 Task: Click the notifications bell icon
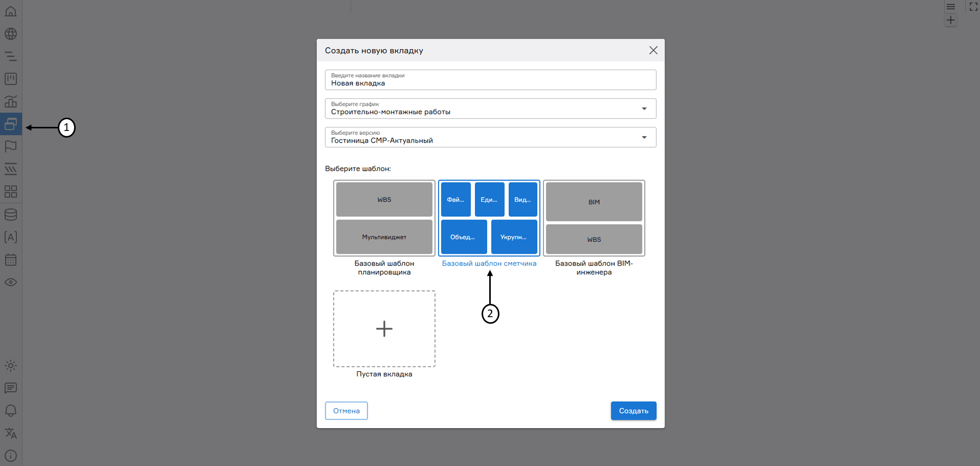(x=11, y=411)
